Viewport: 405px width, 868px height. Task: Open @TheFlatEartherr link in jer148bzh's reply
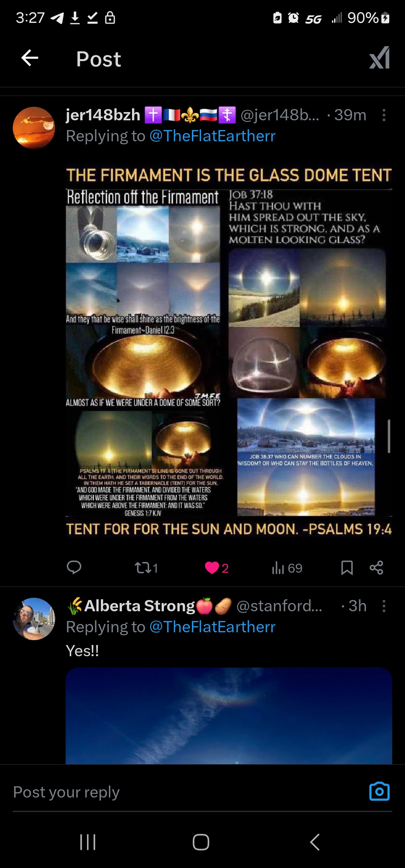point(212,136)
